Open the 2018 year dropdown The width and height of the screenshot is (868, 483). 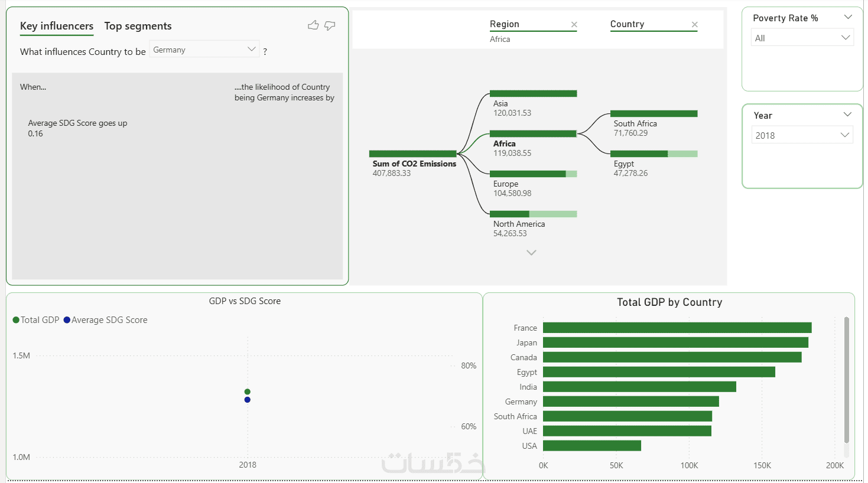point(802,135)
